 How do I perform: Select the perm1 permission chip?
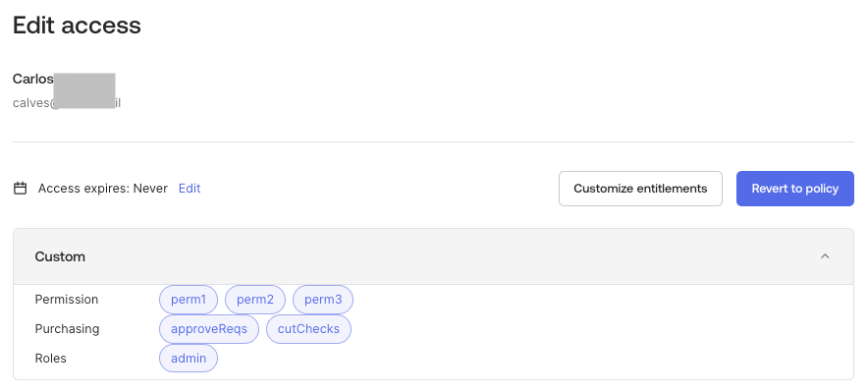tap(189, 300)
